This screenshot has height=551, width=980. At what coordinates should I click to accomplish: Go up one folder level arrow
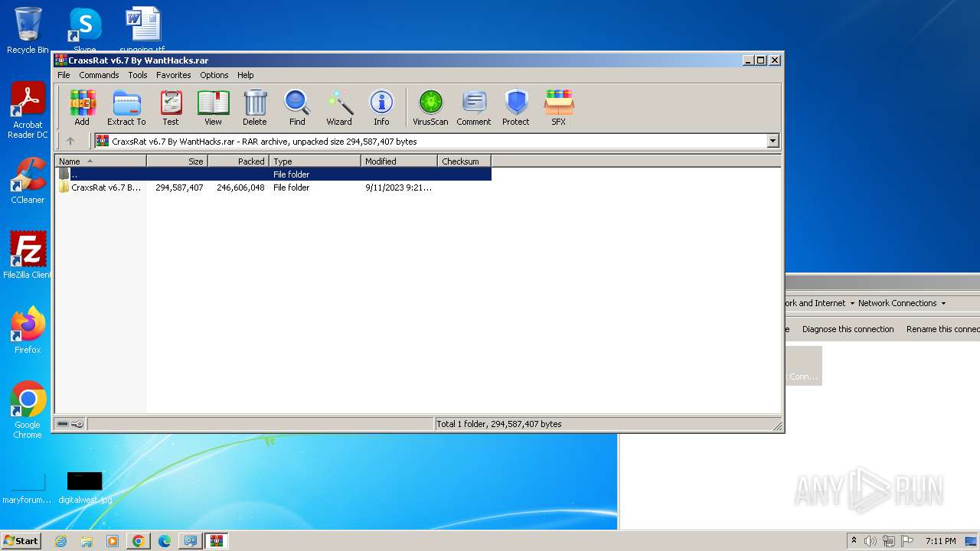pyautogui.click(x=70, y=141)
